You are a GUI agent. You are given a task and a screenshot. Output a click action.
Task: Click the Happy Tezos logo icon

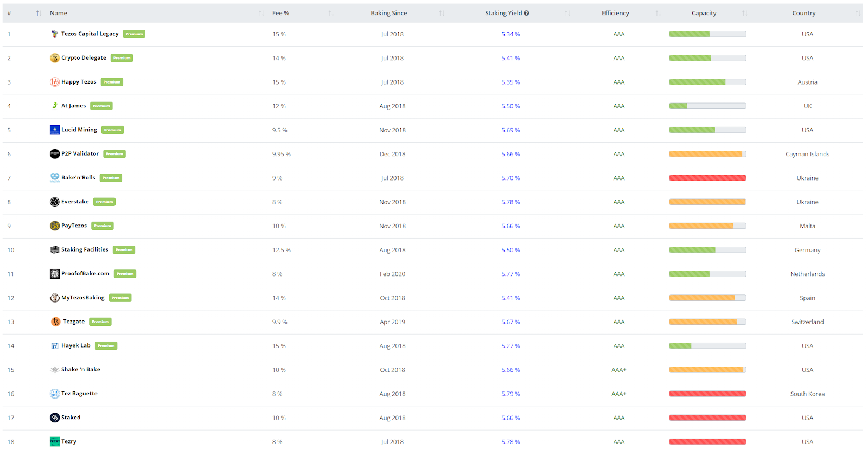(x=55, y=82)
